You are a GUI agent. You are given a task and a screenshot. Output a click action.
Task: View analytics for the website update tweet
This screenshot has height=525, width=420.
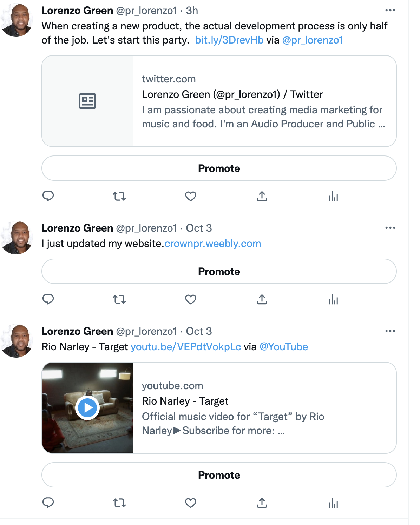coord(333,300)
